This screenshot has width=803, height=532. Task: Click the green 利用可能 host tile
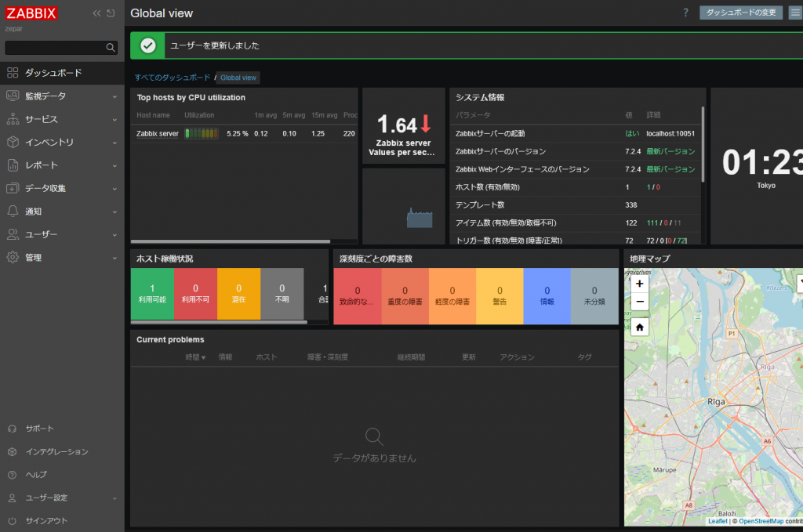pyautogui.click(x=152, y=294)
